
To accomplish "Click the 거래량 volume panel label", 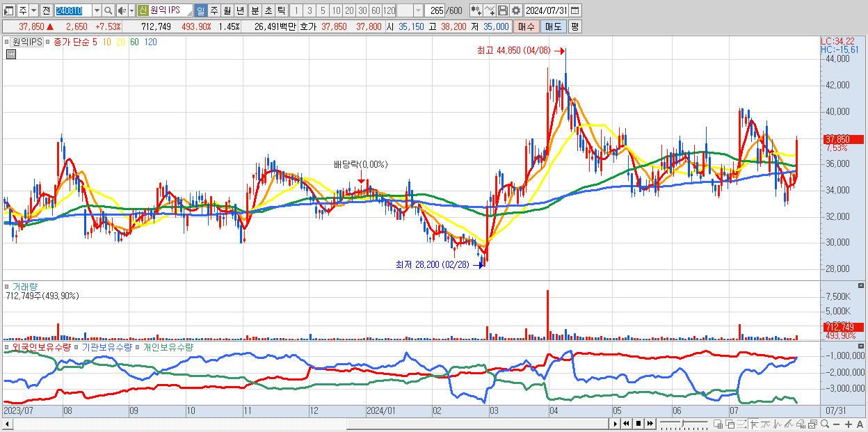I will (24, 286).
